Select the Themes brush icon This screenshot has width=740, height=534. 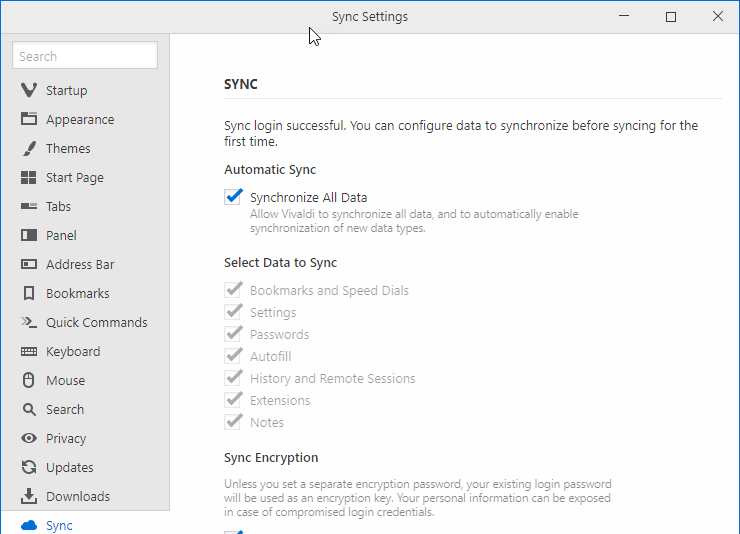pos(29,149)
